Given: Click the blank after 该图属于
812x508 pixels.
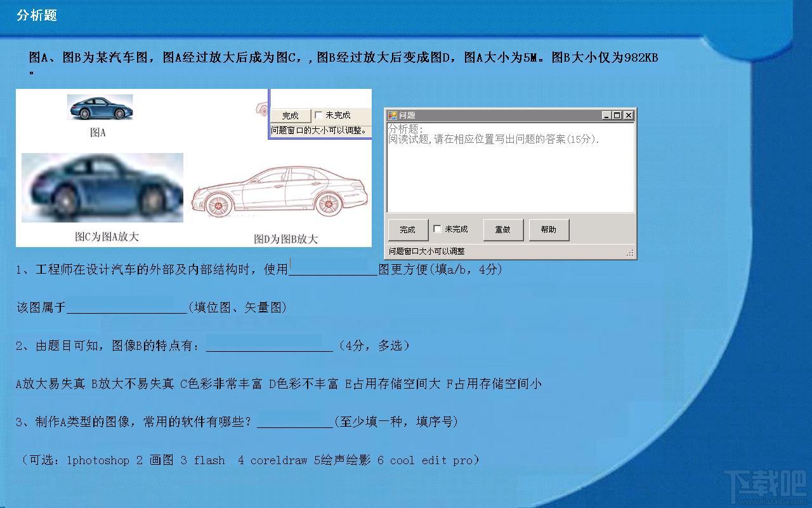Looking at the screenshot, I should coord(127,308).
